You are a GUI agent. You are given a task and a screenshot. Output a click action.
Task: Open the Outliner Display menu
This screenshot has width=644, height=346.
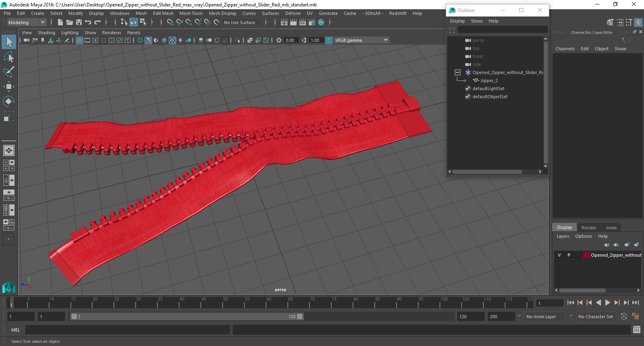pyautogui.click(x=457, y=21)
